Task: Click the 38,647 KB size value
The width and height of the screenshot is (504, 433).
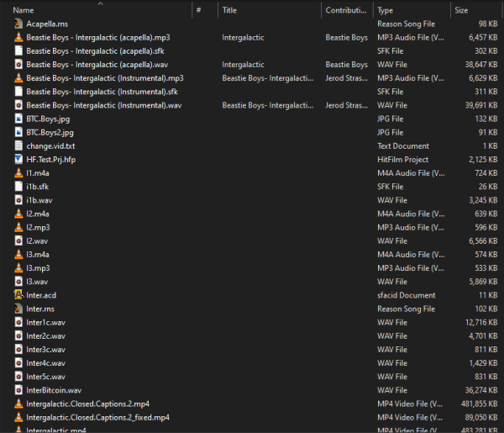Action: 481,65
